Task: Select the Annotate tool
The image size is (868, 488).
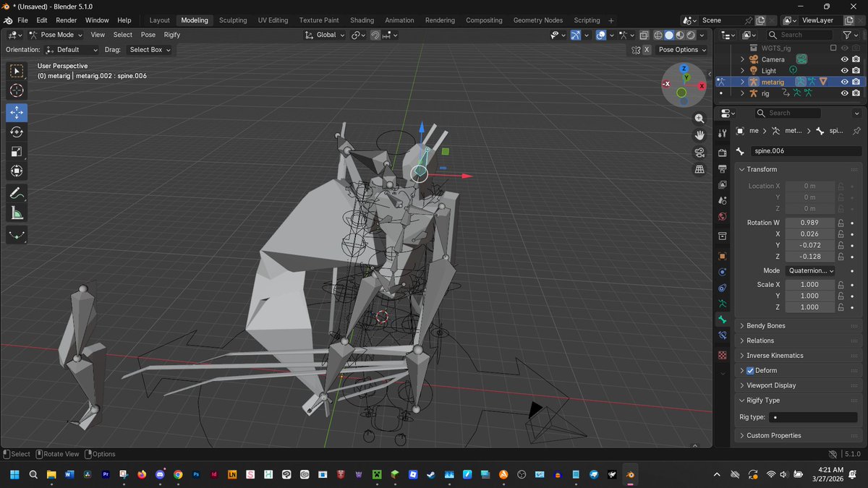Action: (x=17, y=193)
